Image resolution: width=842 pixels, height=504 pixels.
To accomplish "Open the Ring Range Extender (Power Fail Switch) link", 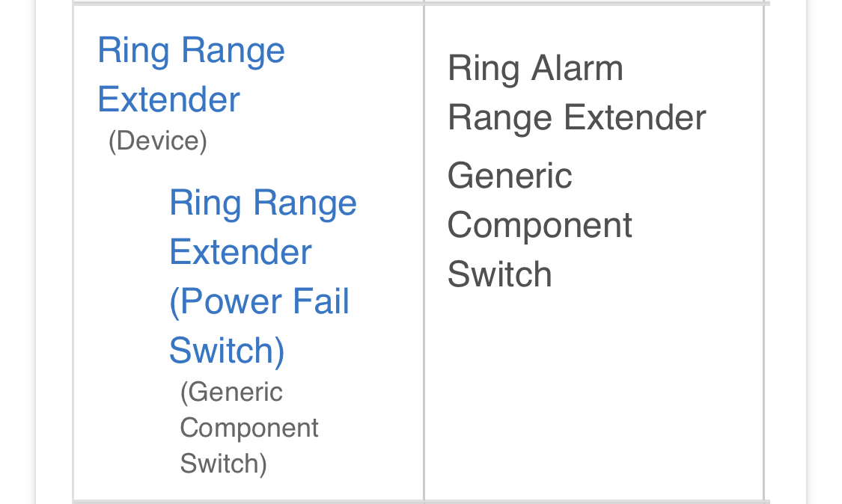I will (x=260, y=277).
